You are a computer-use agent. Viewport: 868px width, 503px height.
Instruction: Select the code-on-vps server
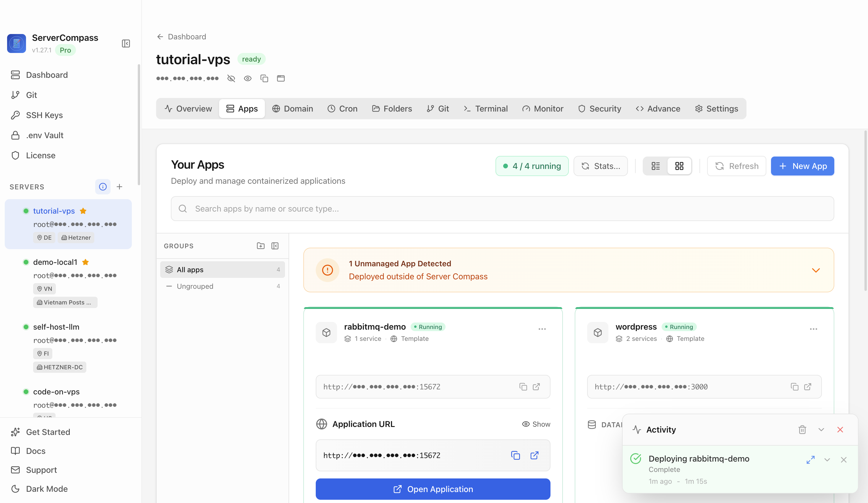[x=68, y=398]
